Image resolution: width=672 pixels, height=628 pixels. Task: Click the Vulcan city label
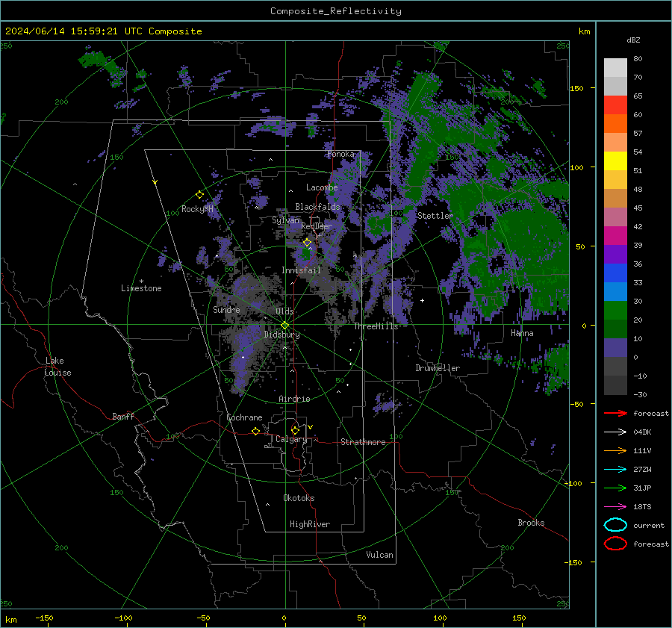[x=379, y=555]
